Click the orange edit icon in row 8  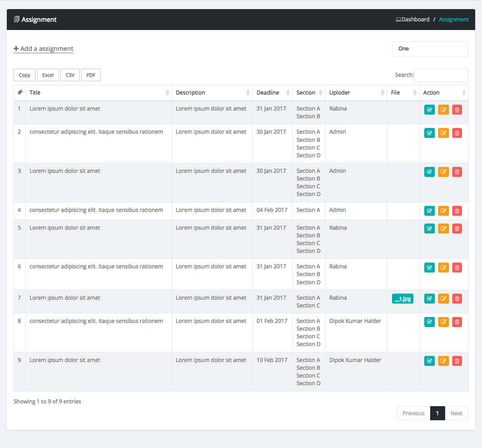[443, 322]
